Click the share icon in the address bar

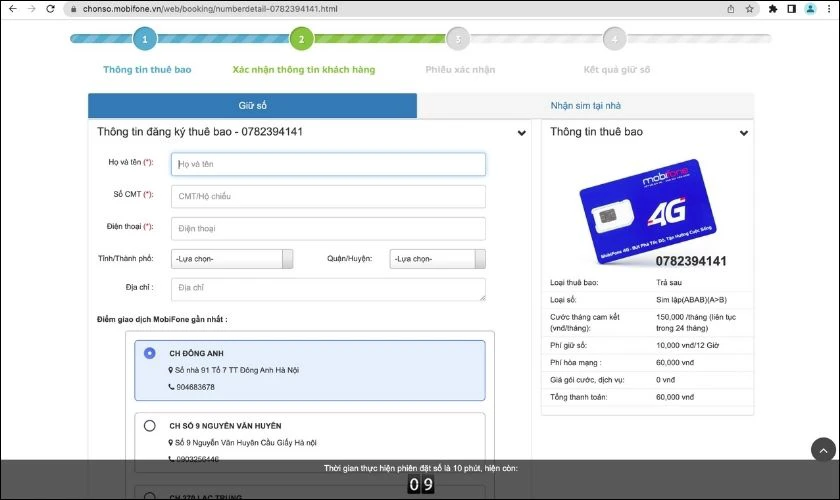pyautogui.click(x=730, y=8)
